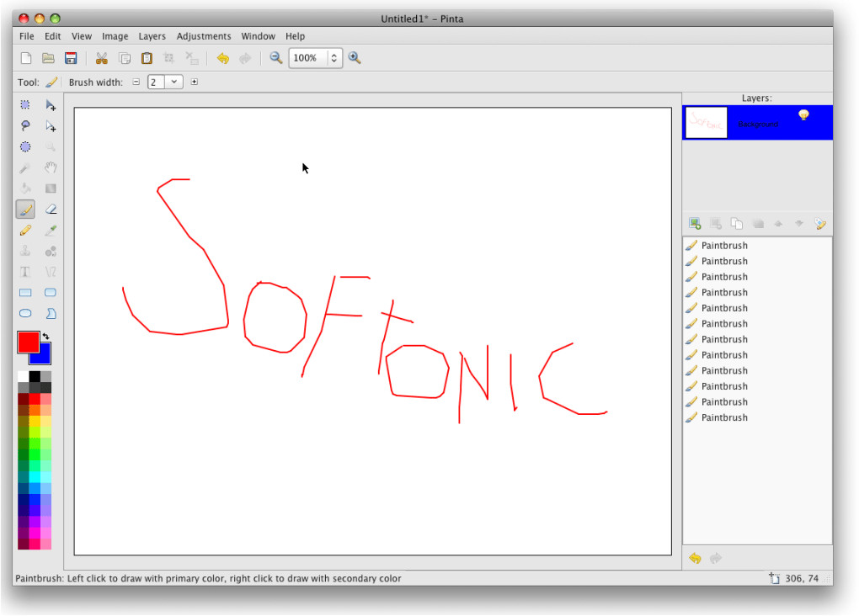859x616 pixels.
Task: Select the Background layer thumbnail
Action: (x=707, y=123)
